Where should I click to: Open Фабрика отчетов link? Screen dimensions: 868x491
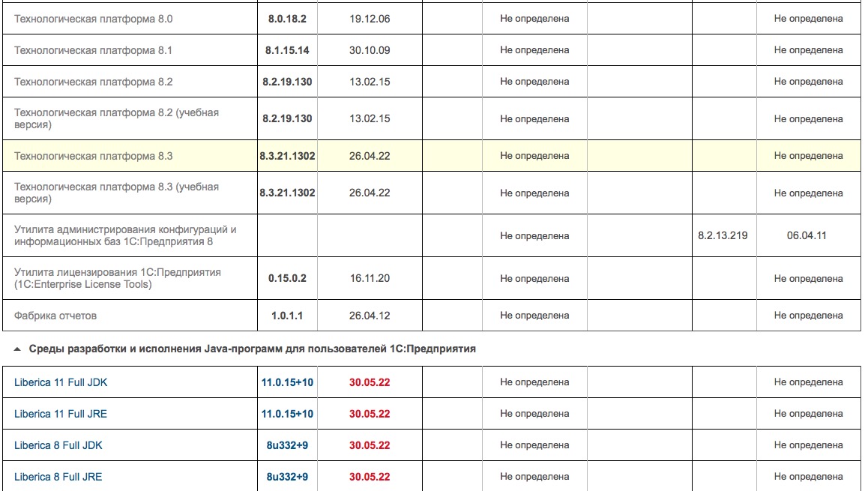(55, 316)
